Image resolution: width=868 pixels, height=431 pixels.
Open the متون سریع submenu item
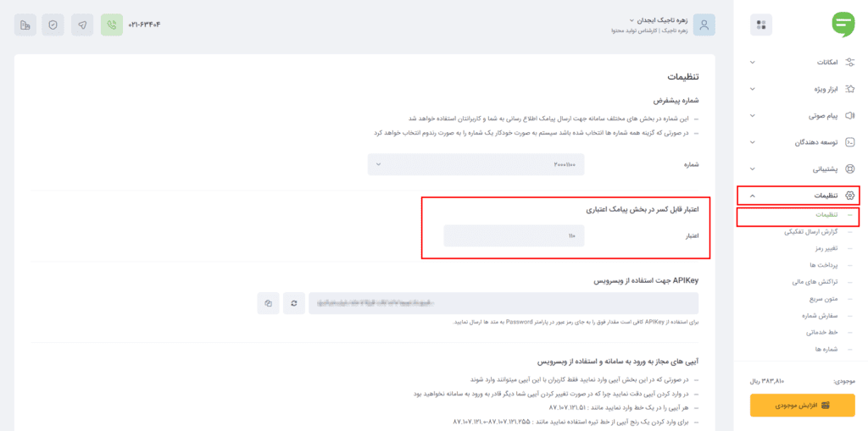pyautogui.click(x=823, y=299)
